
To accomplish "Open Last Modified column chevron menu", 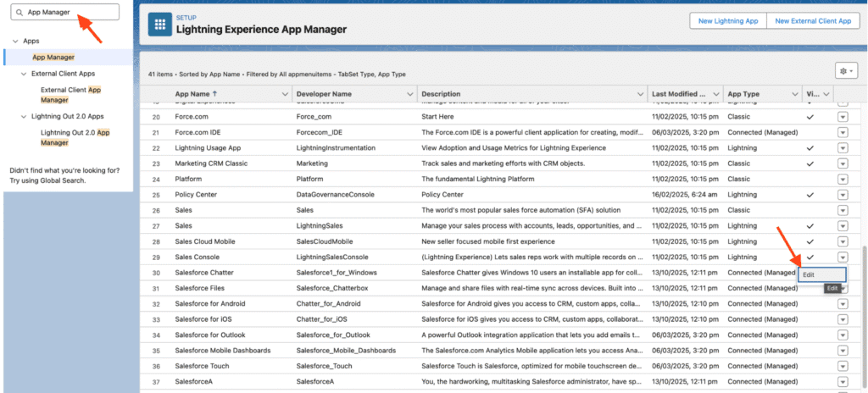I will [715, 94].
